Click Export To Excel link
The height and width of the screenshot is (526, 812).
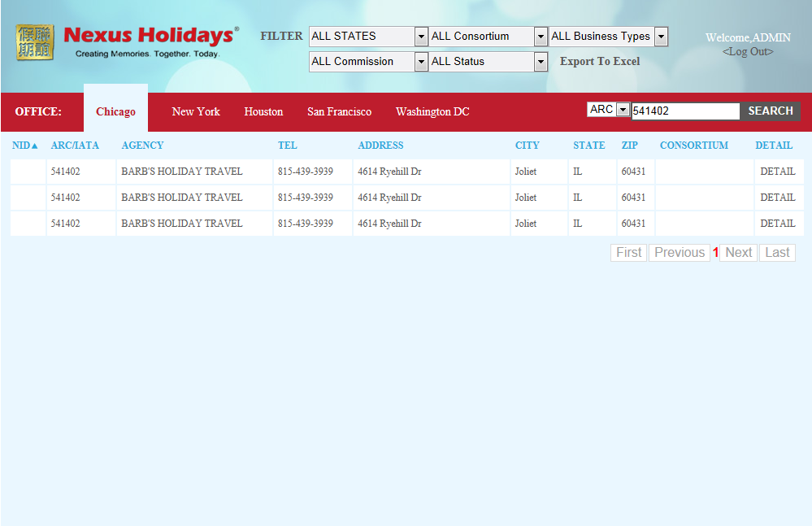click(x=600, y=61)
